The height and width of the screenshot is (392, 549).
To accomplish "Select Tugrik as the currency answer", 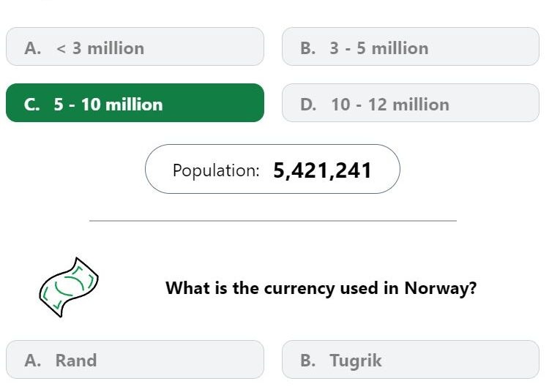I will click(411, 360).
